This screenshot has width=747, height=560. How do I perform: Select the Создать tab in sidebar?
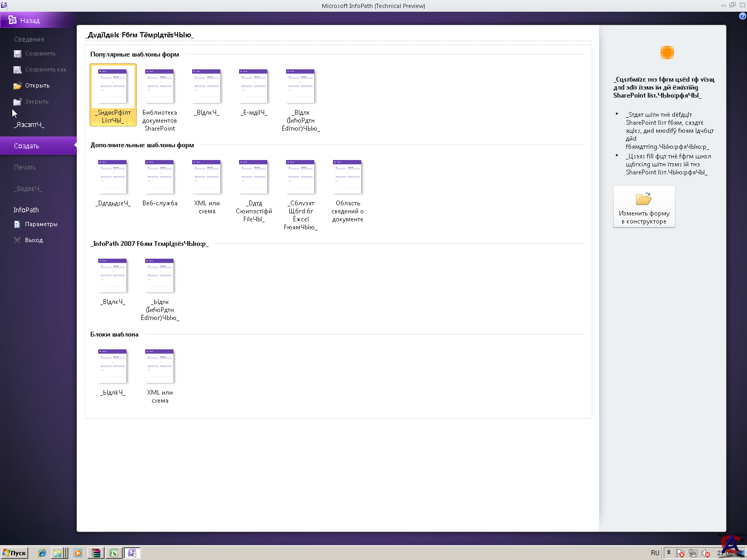coord(27,146)
